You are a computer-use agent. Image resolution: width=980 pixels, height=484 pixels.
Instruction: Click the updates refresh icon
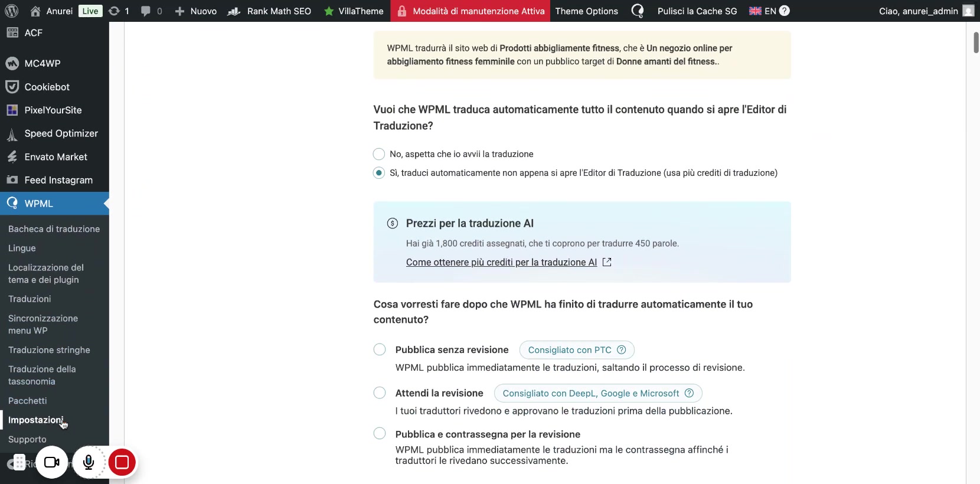(x=114, y=11)
